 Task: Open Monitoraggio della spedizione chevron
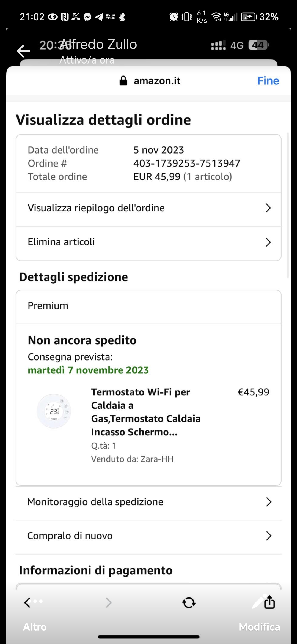[269, 502]
